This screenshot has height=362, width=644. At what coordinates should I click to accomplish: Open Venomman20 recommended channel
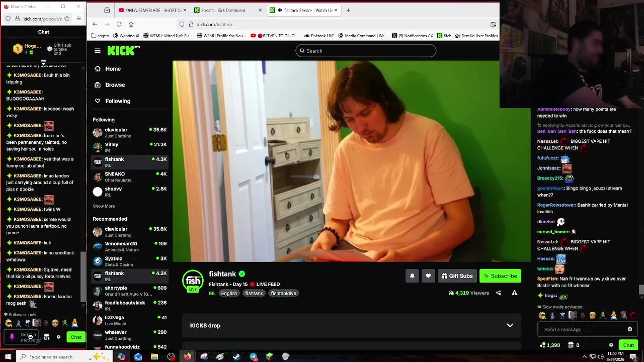point(130,246)
